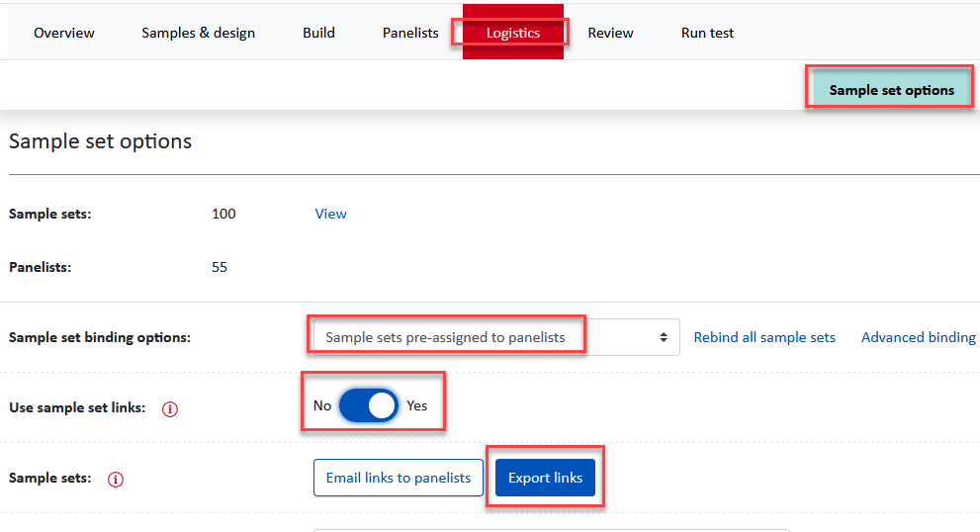
Task: Go to the Build tab
Action: (318, 33)
